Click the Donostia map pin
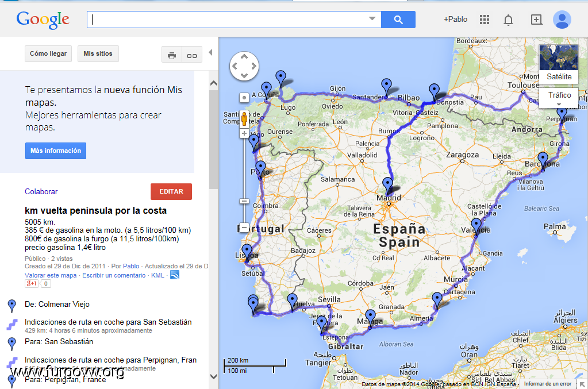Image resolution: width=588 pixels, height=389 pixels. pos(434,92)
